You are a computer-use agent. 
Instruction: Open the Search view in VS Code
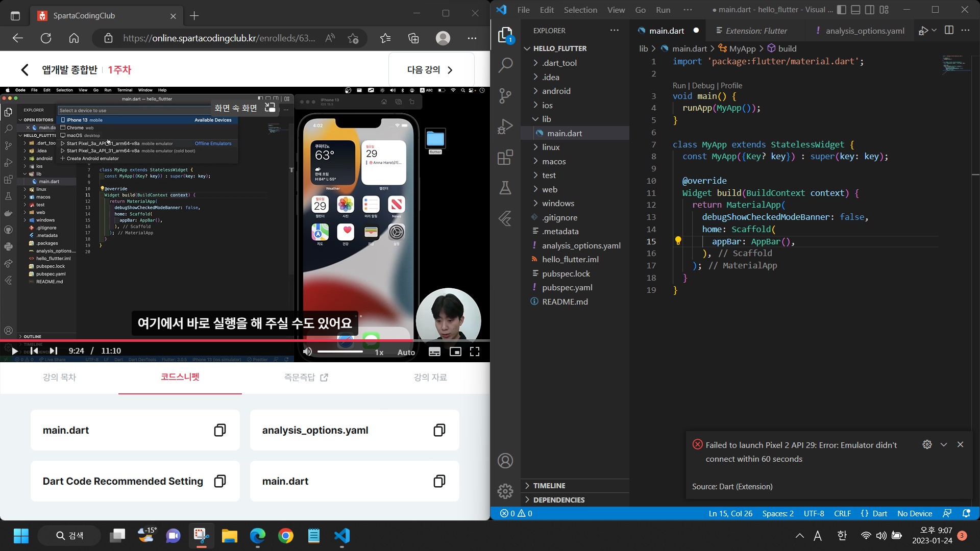click(505, 65)
